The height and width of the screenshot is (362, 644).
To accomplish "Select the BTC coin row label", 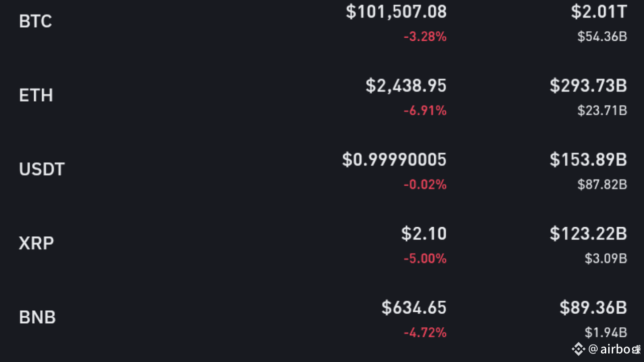I will 35,22.
